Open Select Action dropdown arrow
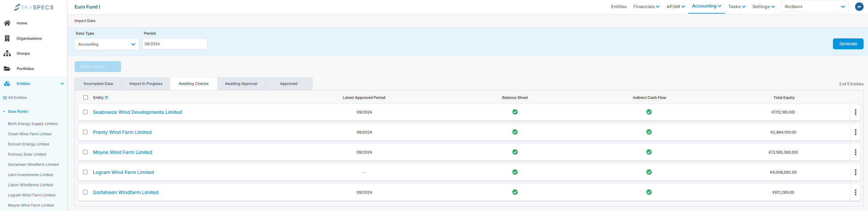 point(116,67)
